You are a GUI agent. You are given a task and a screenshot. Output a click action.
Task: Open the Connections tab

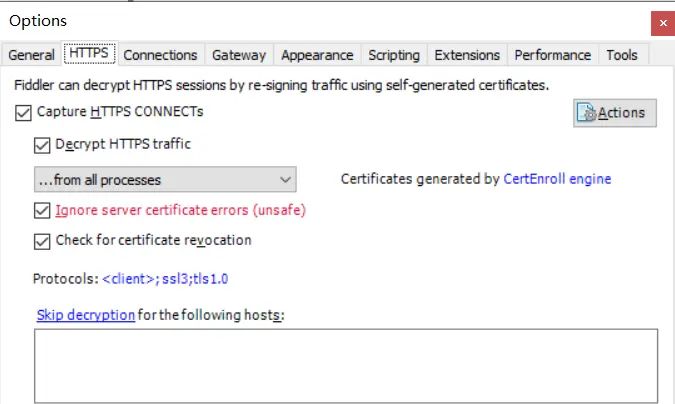pyautogui.click(x=160, y=55)
